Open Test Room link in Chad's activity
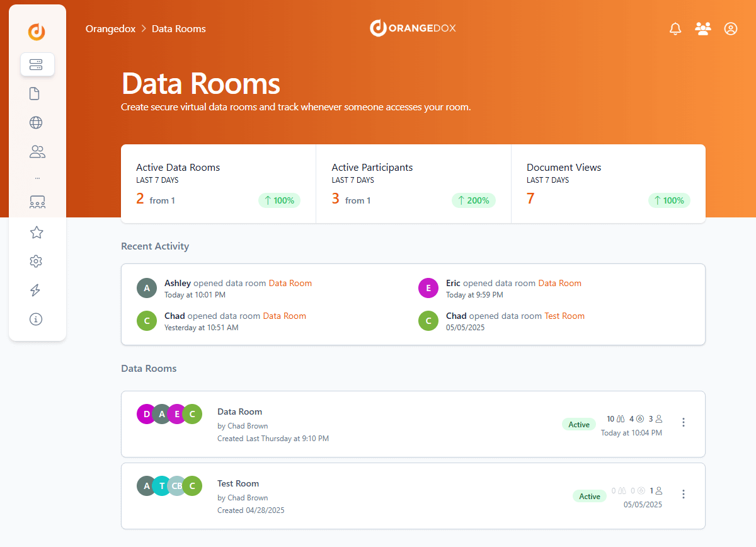756x547 pixels. (x=564, y=316)
